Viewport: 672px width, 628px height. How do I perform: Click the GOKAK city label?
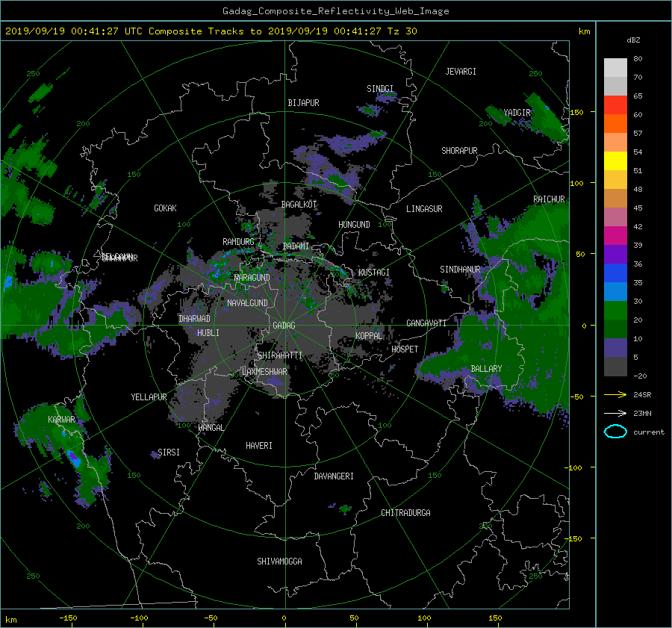(165, 208)
